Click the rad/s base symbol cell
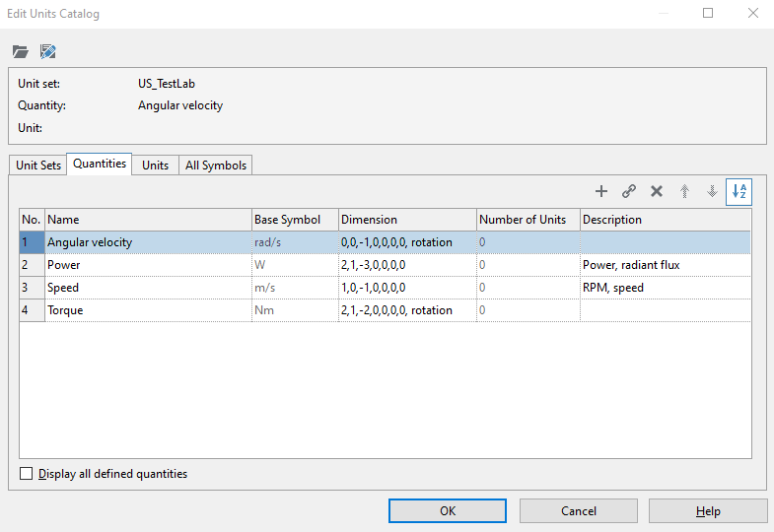This screenshot has height=532, width=774. [x=295, y=242]
